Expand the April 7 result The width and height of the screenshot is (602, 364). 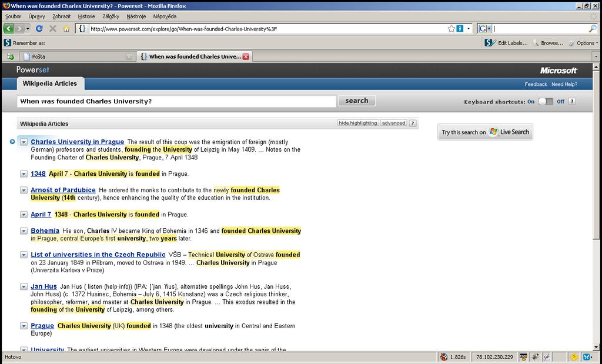pyautogui.click(x=24, y=215)
